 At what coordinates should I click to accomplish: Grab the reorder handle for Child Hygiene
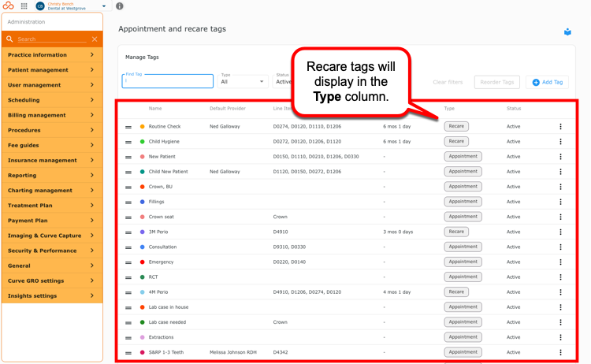coord(128,142)
